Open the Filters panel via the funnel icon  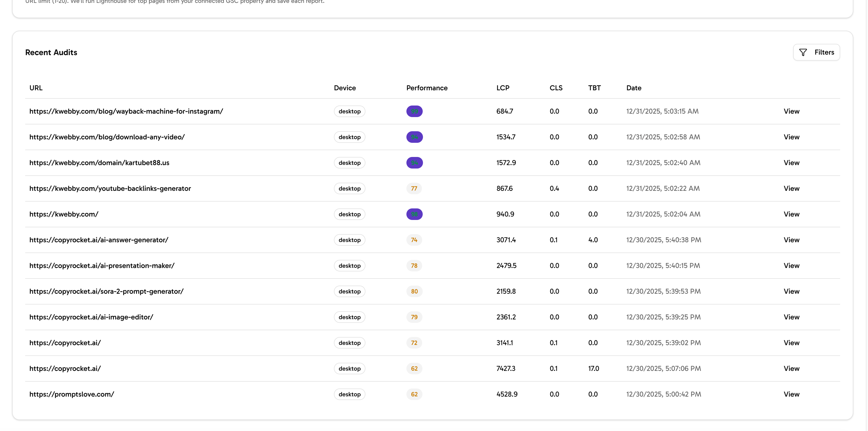coord(817,52)
